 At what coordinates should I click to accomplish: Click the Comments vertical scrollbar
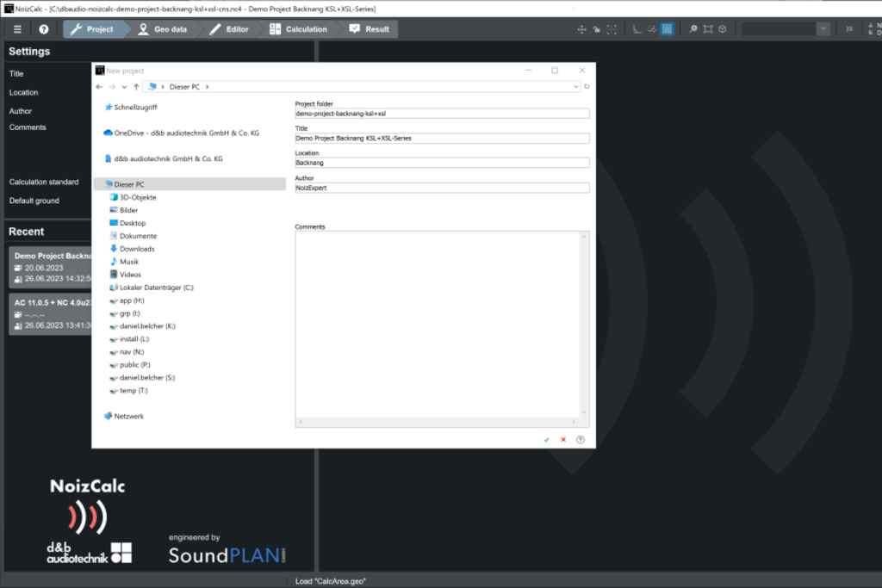[x=584, y=325]
